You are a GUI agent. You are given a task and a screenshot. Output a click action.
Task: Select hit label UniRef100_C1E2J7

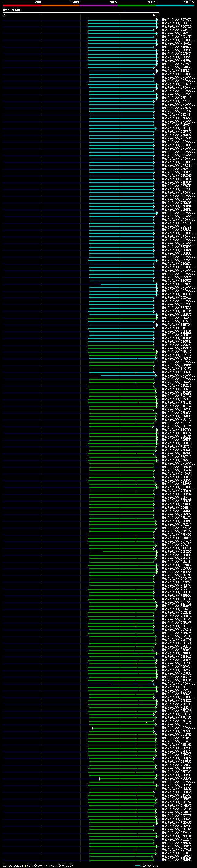click(177, 351)
